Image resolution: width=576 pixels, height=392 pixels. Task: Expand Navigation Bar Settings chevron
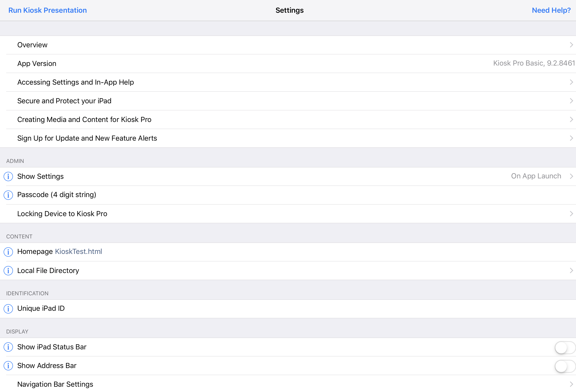coord(571,384)
